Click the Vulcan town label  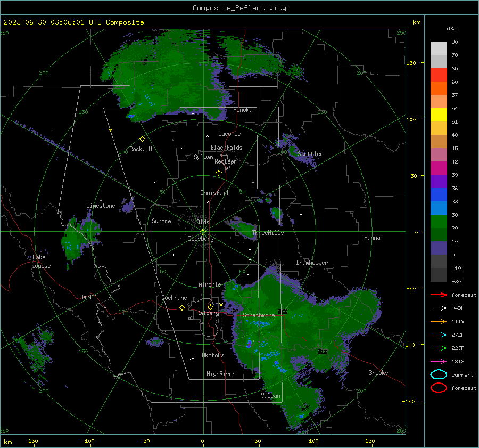270,396
